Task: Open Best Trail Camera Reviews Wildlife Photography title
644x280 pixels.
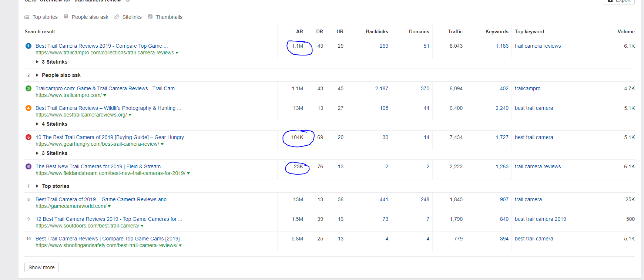Action: 108,108
